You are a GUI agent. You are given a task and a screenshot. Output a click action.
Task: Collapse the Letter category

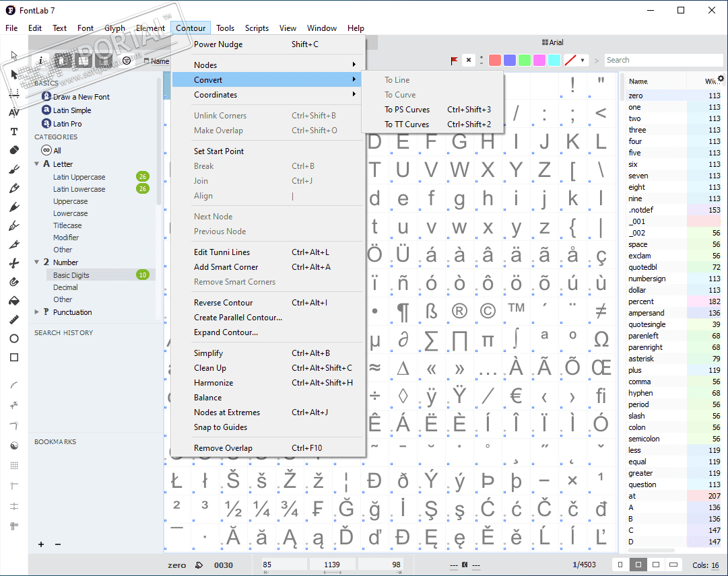[x=36, y=164]
